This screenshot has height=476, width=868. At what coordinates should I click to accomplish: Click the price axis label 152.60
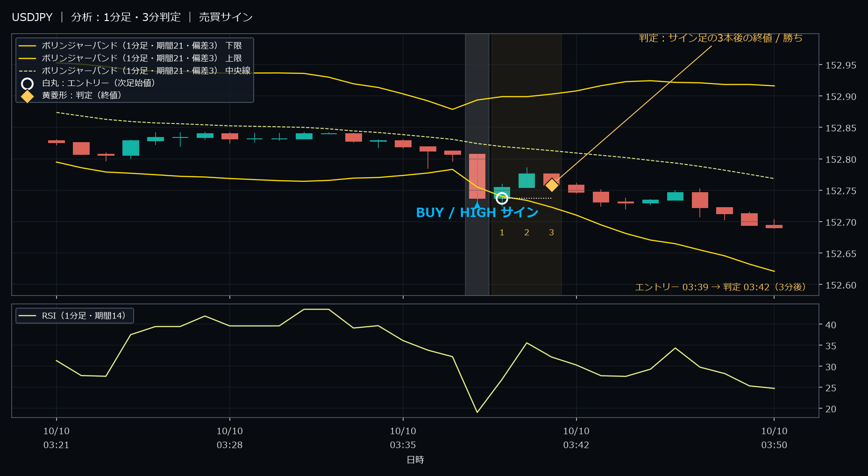(841, 285)
